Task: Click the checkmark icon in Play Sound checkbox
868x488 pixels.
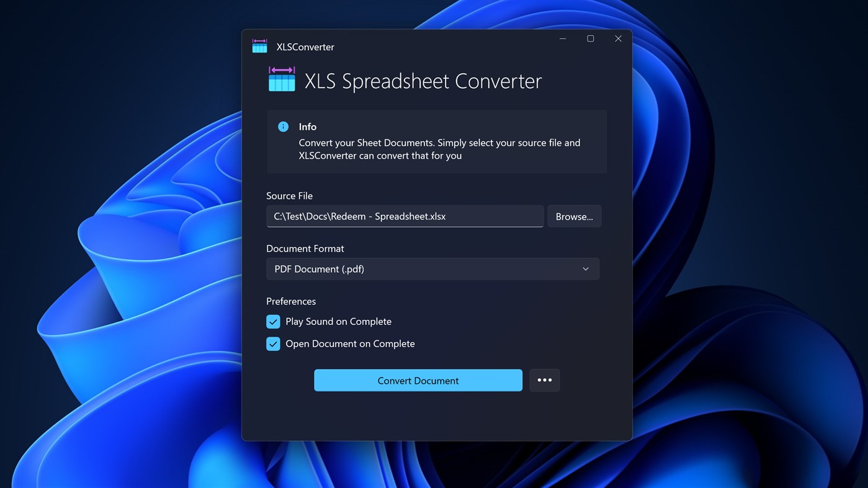Action: click(273, 321)
